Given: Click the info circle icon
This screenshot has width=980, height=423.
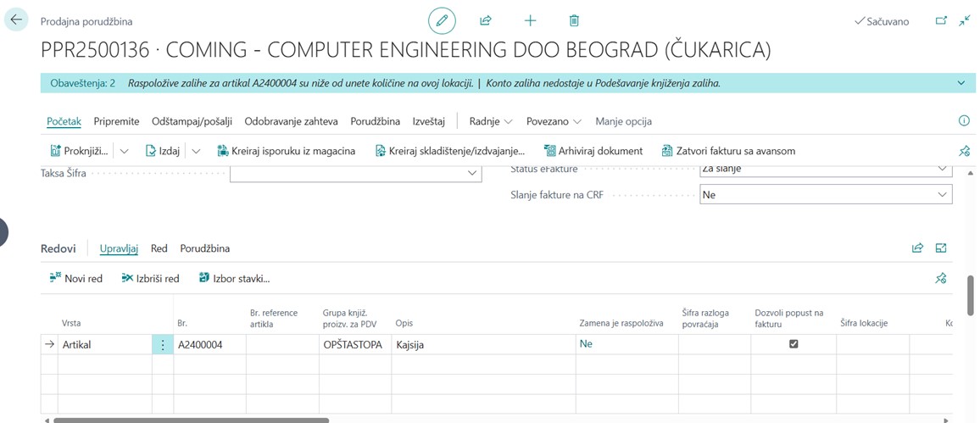Looking at the screenshot, I should 963,121.
